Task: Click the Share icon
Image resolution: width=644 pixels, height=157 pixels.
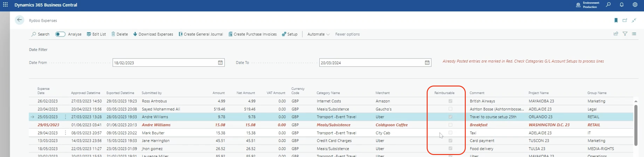Action: pyautogui.click(x=616, y=34)
